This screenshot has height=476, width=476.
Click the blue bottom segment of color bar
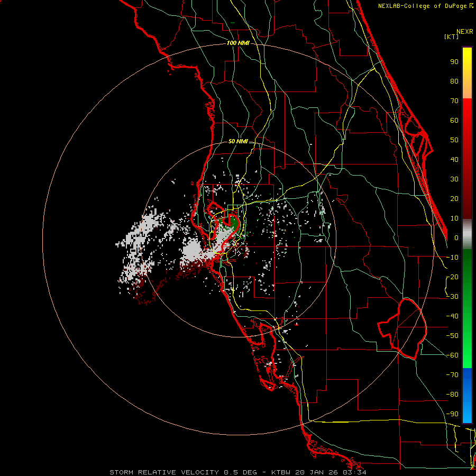(467, 396)
